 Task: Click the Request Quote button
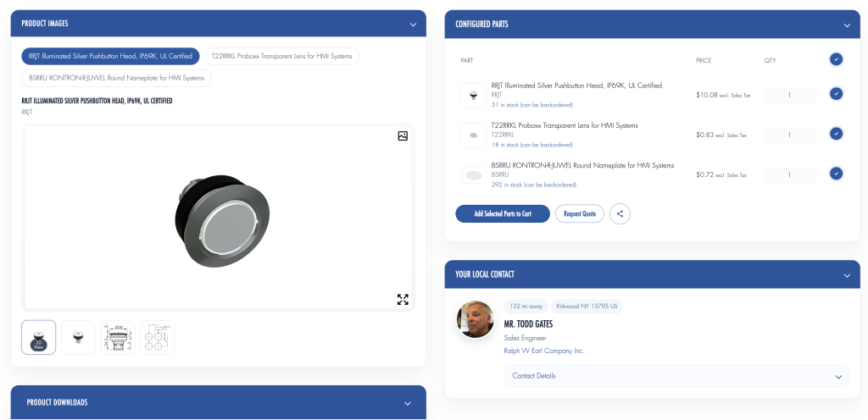click(580, 214)
